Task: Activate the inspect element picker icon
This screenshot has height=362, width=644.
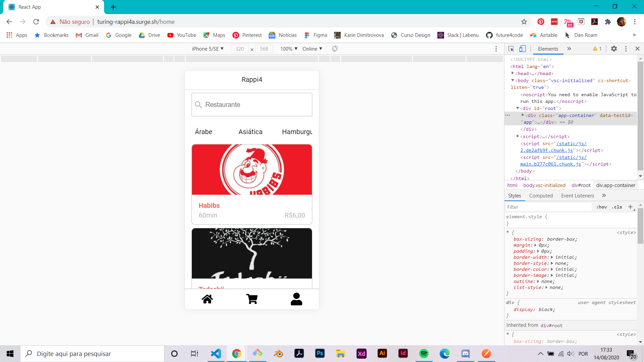Action: pos(511,49)
